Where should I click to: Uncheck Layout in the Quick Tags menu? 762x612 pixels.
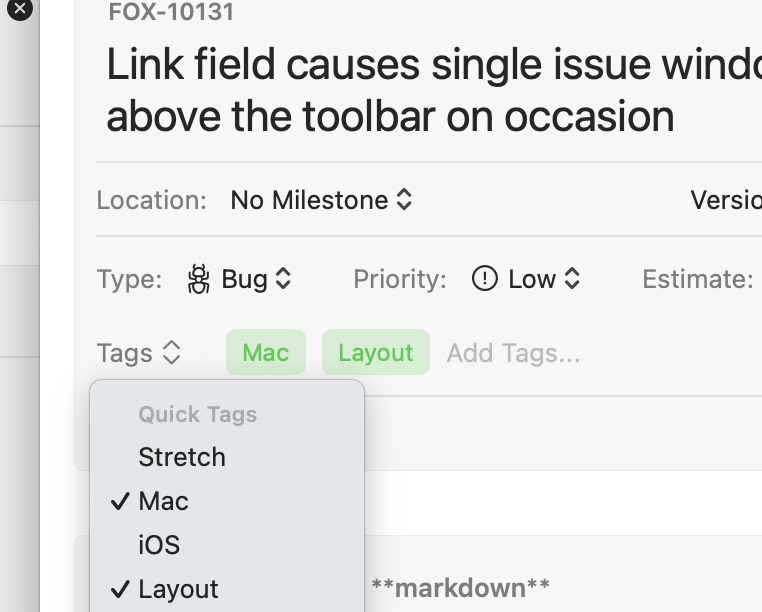[178, 589]
